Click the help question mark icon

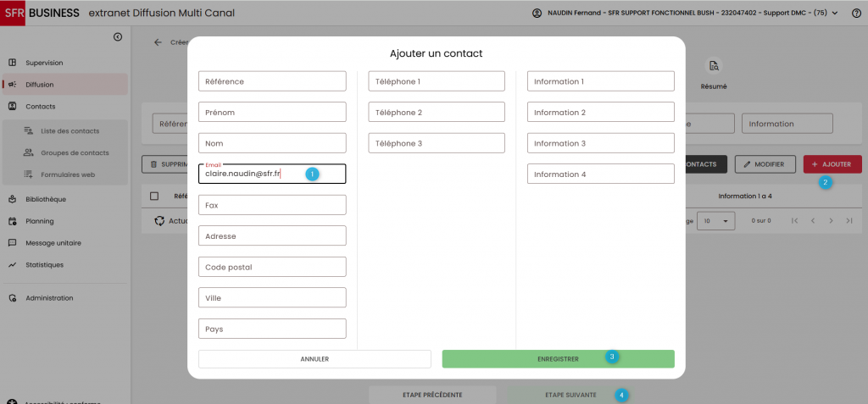click(x=856, y=13)
